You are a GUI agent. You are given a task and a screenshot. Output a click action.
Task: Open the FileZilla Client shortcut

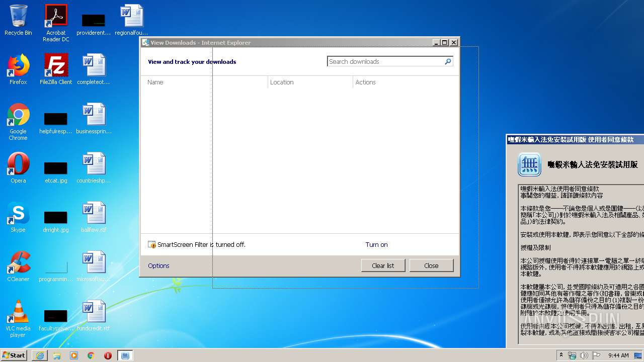[56, 69]
